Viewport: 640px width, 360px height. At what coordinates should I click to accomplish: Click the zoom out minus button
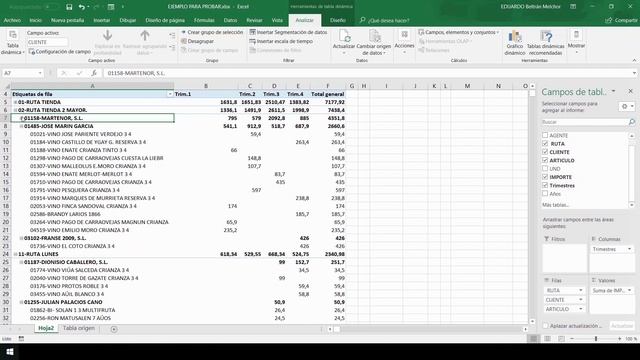point(572,339)
